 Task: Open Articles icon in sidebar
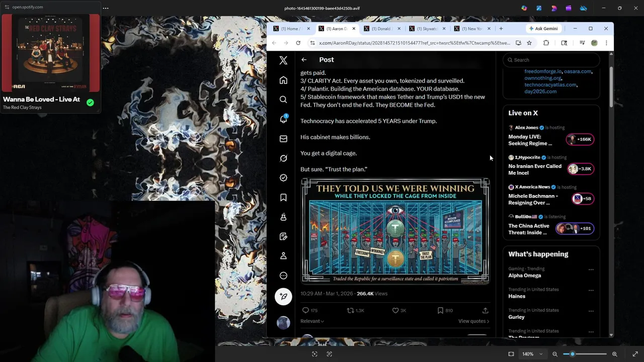pos(283,236)
